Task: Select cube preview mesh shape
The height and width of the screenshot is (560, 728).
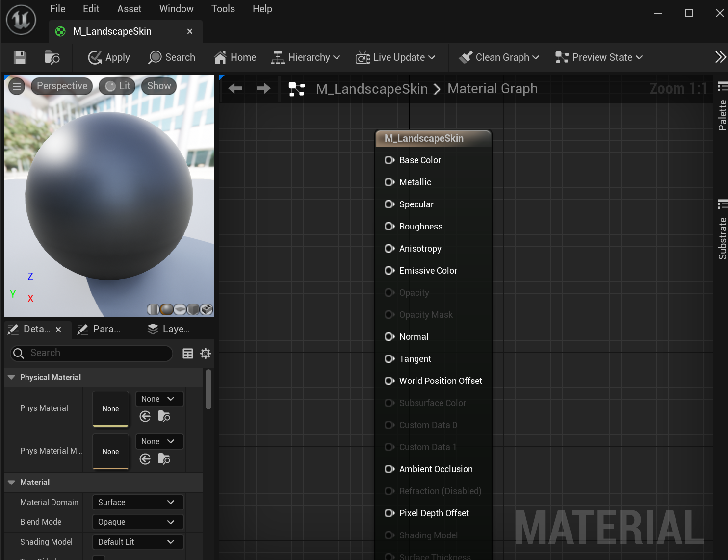Action: click(x=193, y=309)
